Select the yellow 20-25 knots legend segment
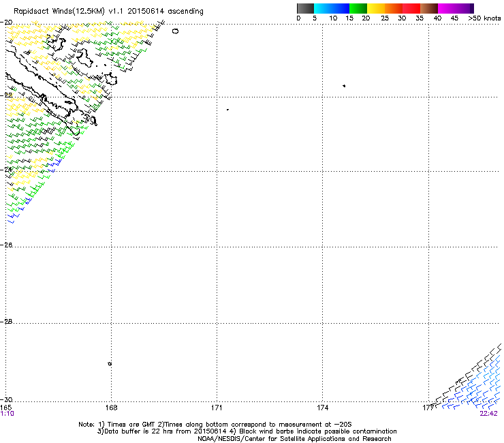 pyautogui.click(x=376, y=8)
